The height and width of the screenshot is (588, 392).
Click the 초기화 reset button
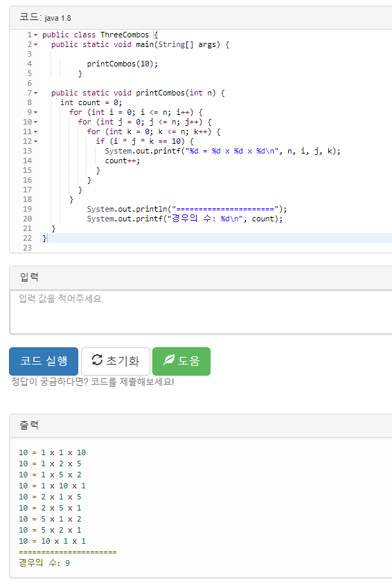click(116, 361)
